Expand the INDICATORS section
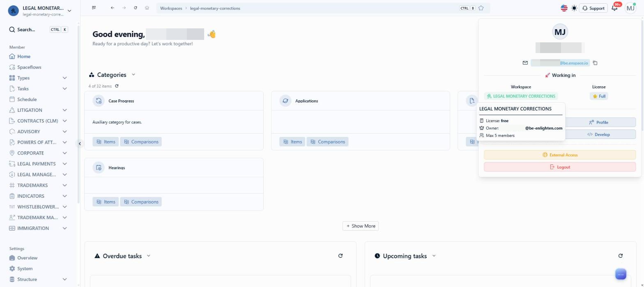Screen dimensions: 644x287 (x=64, y=196)
